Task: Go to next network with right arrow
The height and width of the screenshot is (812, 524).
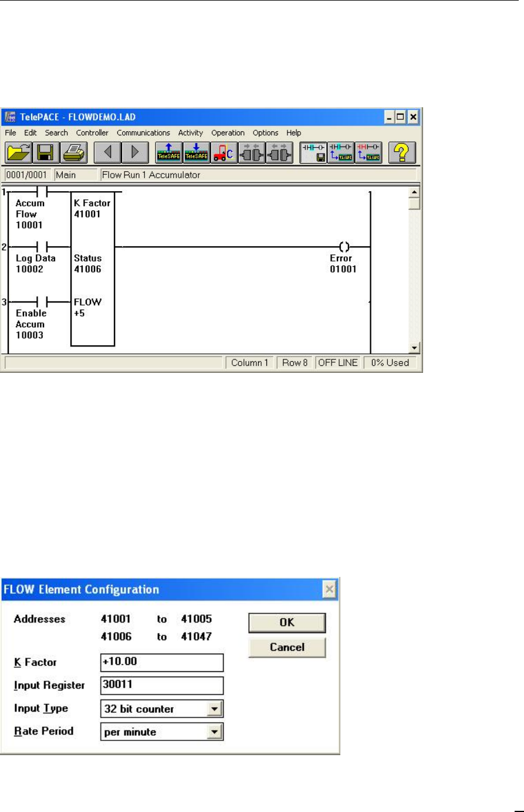Action: tap(136, 153)
